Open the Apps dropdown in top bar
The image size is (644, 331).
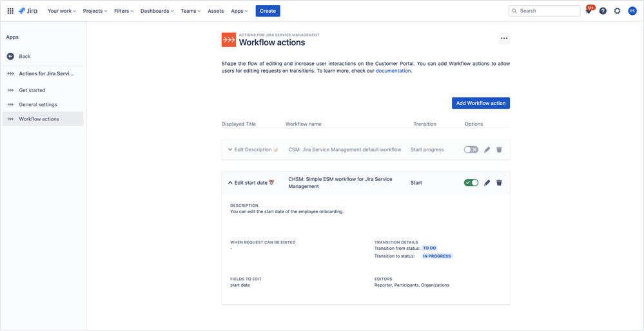[x=239, y=11]
